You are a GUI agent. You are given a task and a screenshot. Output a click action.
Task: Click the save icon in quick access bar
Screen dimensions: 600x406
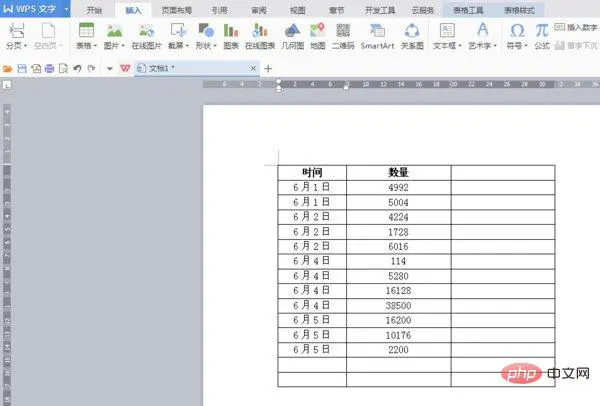tap(22, 68)
